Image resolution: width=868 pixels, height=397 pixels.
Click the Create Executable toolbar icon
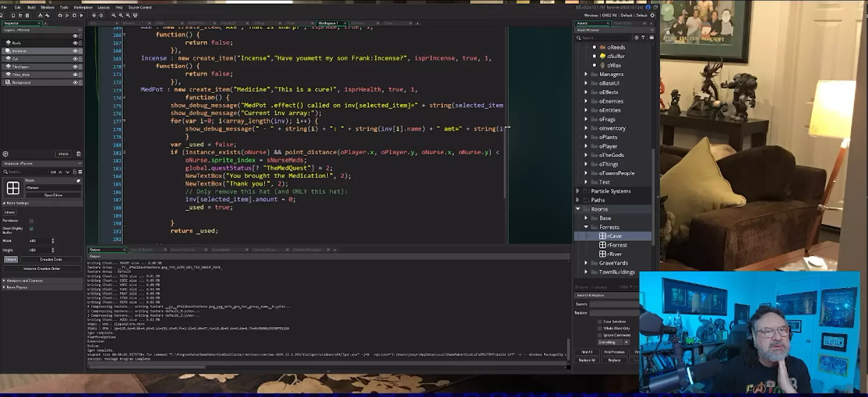40,15
